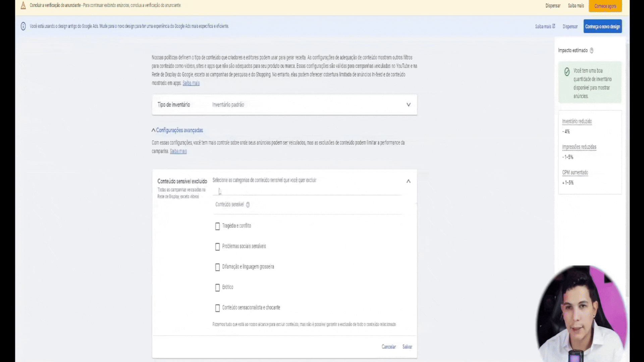The image size is (644, 362).
Task: Open Saiba mais link under Configurações avançadas
Action: [178, 151]
